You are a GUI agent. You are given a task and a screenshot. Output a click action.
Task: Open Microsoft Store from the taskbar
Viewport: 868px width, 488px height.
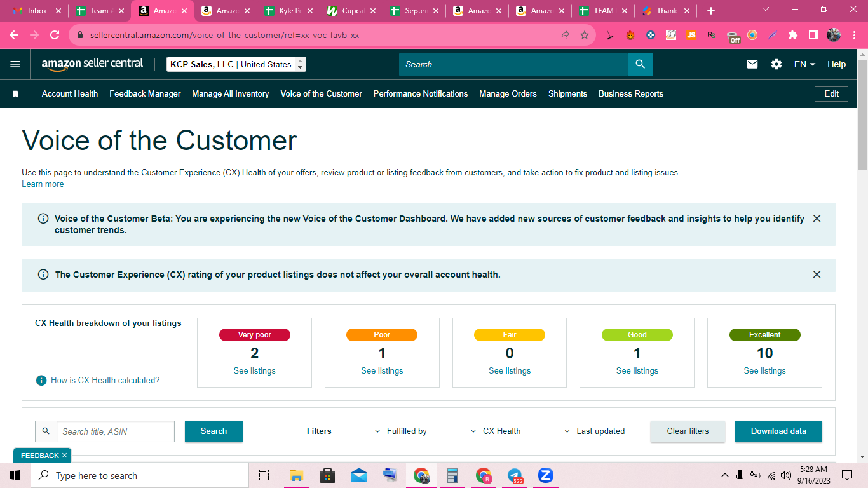(x=328, y=475)
